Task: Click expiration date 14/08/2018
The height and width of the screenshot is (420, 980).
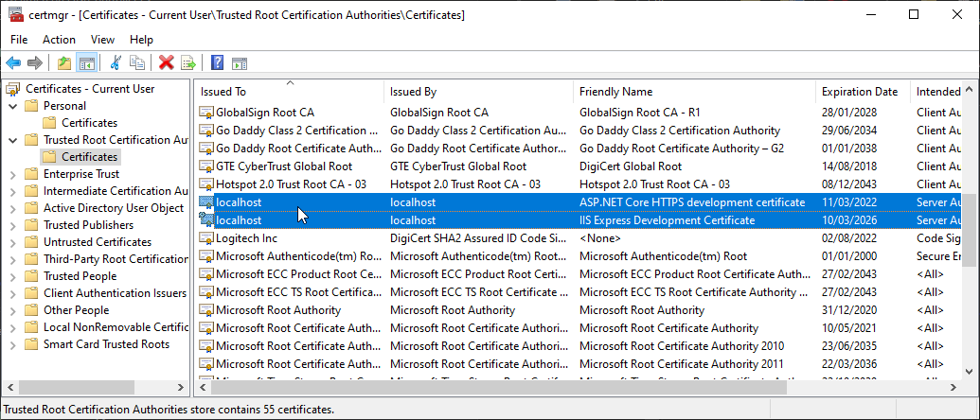Action: tap(848, 166)
